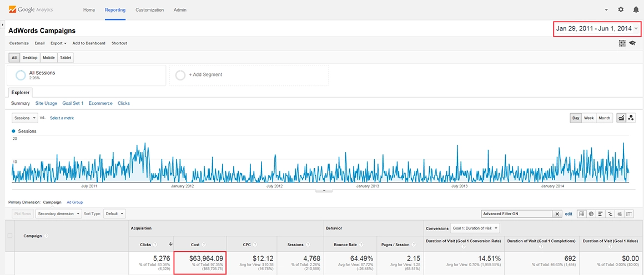Screen dimensions: 644x275
Task: Sort by the Clicks down arrow
Action: coord(170,245)
